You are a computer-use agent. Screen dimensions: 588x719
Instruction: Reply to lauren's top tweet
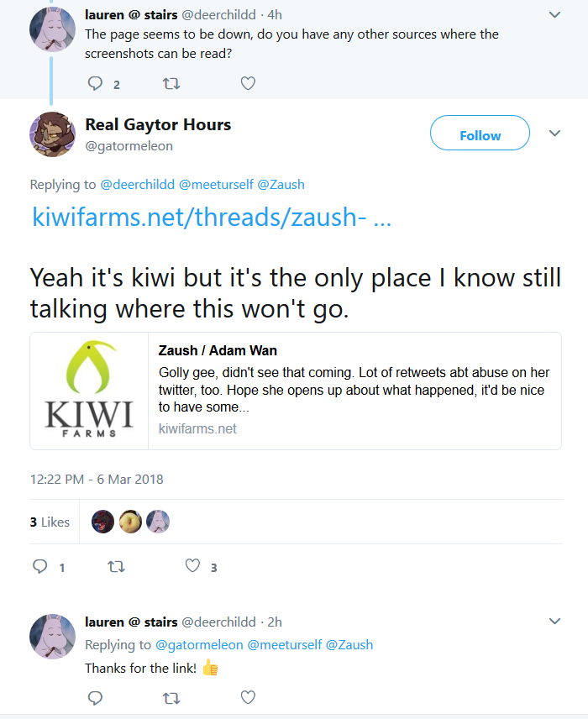coord(95,83)
